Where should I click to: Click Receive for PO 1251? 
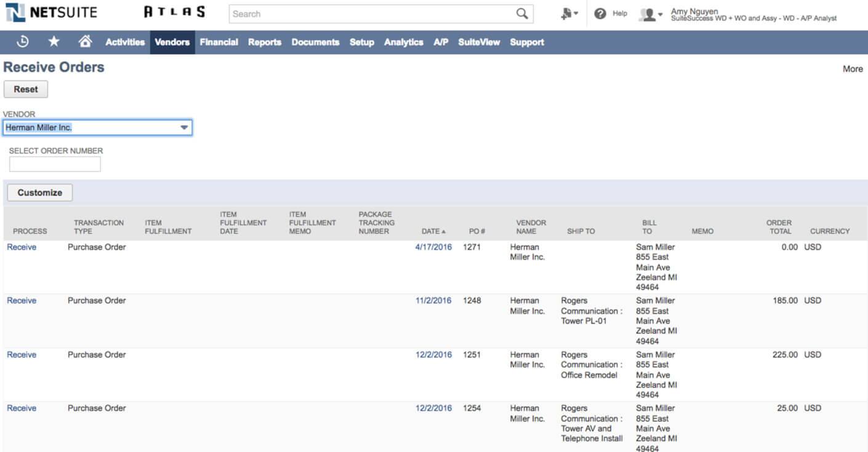[x=22, y=354]
